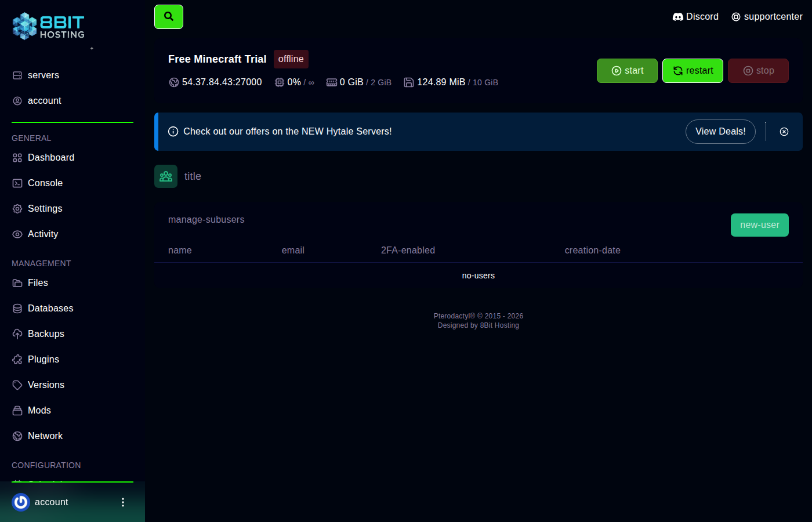This screenshot has height=522, width=812.
Task: Click the server address 54.37.84.43:27000
Action: (222, 82)
